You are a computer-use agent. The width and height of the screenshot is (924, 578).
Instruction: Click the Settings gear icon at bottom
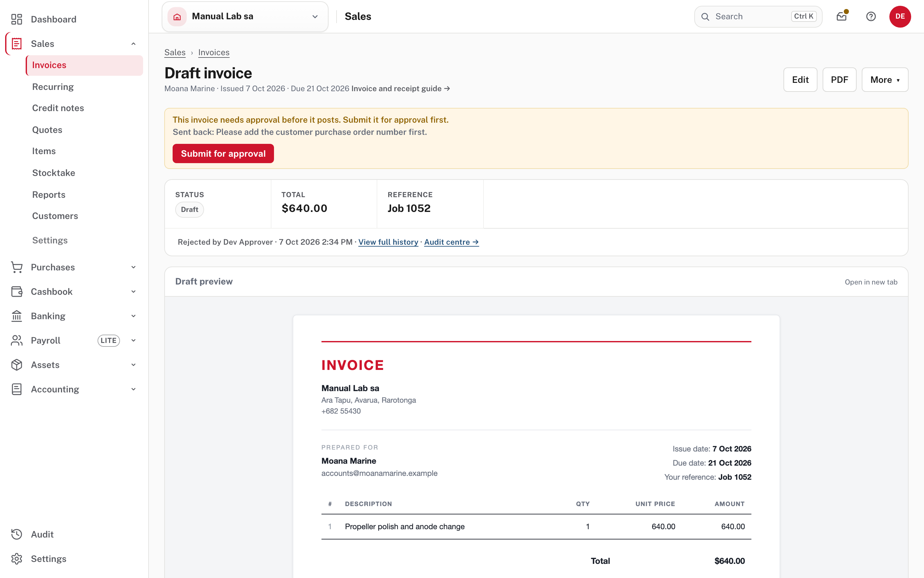[x=16, y=559]
